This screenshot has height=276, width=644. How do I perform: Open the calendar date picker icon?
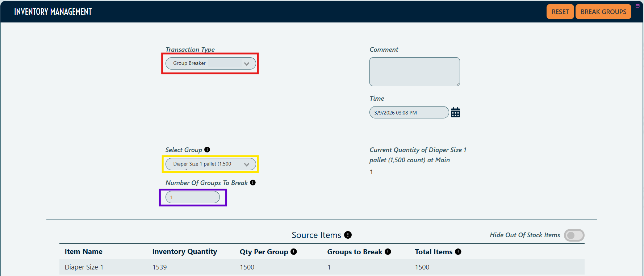(455, 113)
